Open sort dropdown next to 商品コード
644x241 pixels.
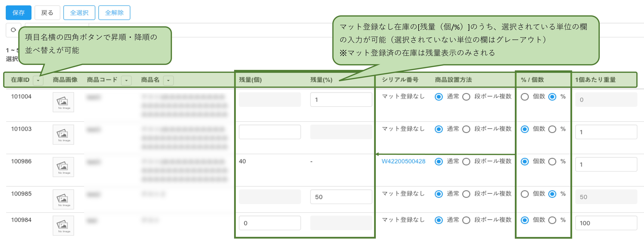tap(126, 80)
